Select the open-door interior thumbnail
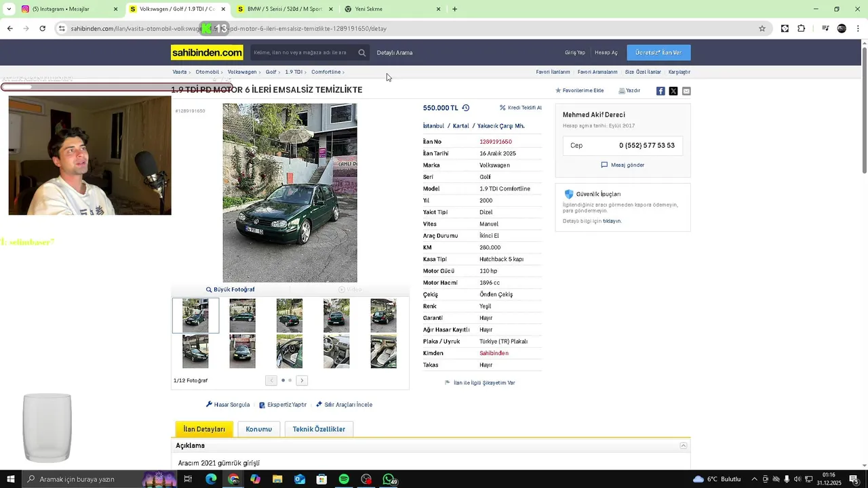 [289, 351]
